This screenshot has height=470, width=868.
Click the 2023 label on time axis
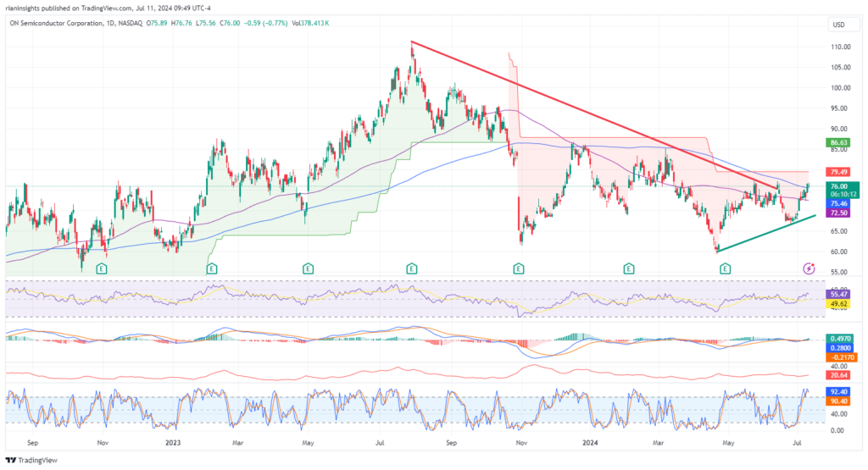[x=173, y=443]
